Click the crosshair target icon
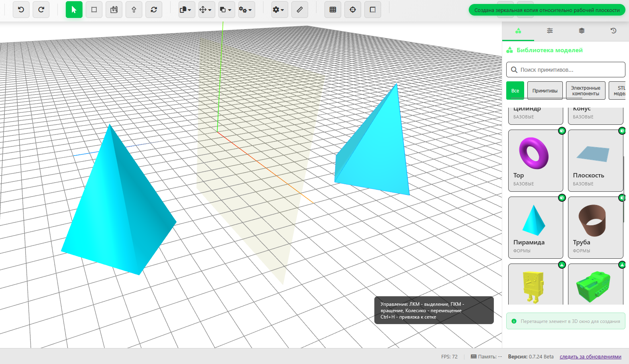 pyautogui.click(x=353, y=10)
